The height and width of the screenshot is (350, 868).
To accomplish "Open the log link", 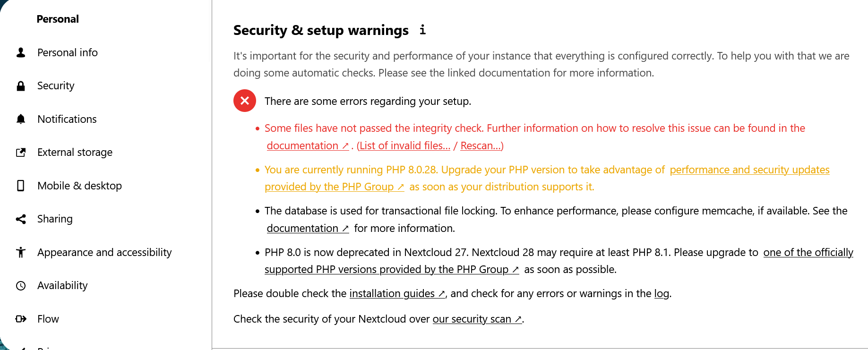I will tap(661, 293).
